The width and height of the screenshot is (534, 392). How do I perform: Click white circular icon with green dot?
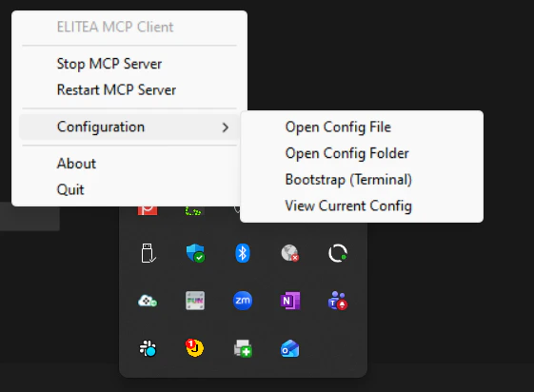[338, 253]
